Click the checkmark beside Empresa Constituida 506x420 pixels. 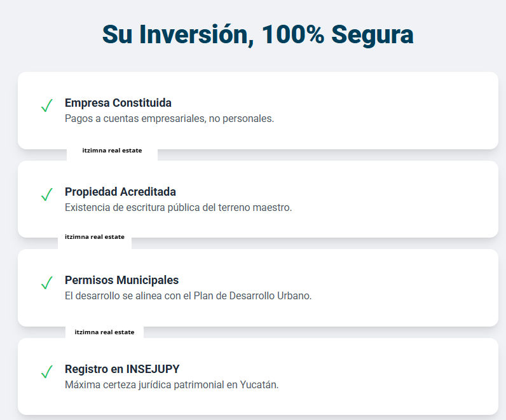pos(46,106)
